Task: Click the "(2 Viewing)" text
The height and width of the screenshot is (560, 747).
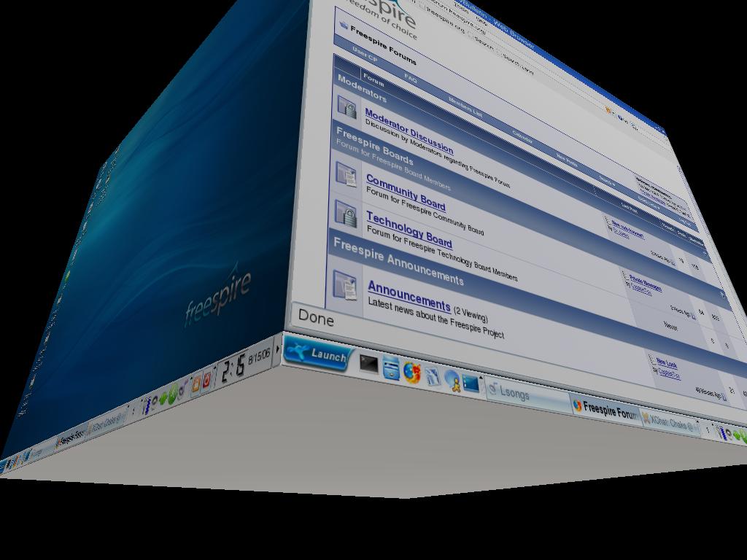Action: (x=471, y=314)
